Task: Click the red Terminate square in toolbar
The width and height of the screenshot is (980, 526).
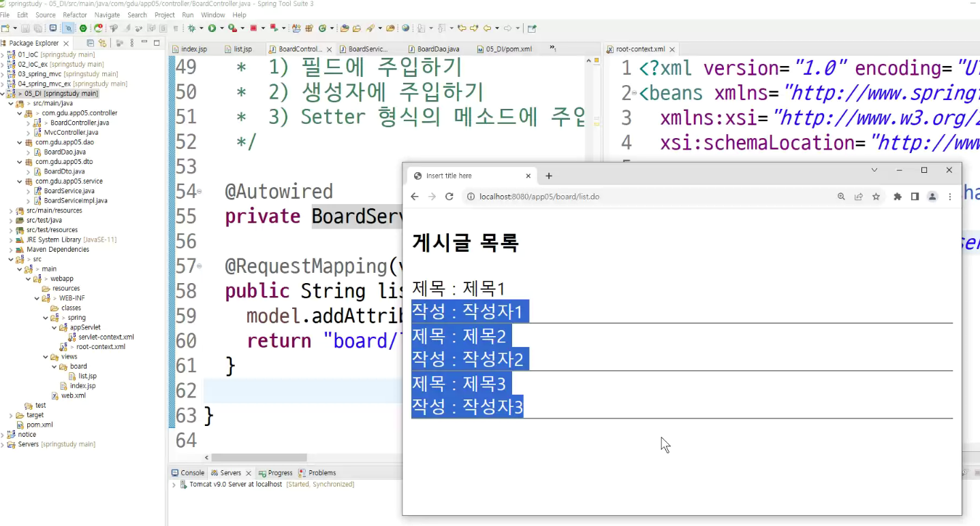Action: coord(253,29)
